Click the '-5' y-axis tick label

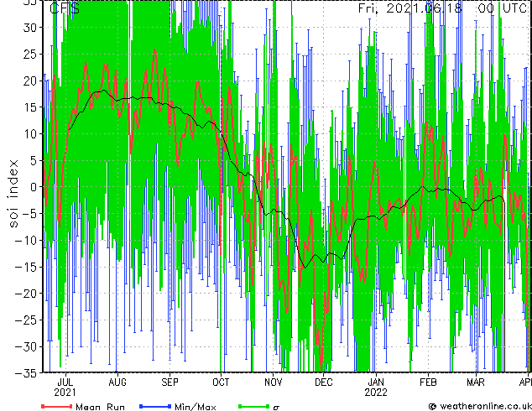point(31,214)
